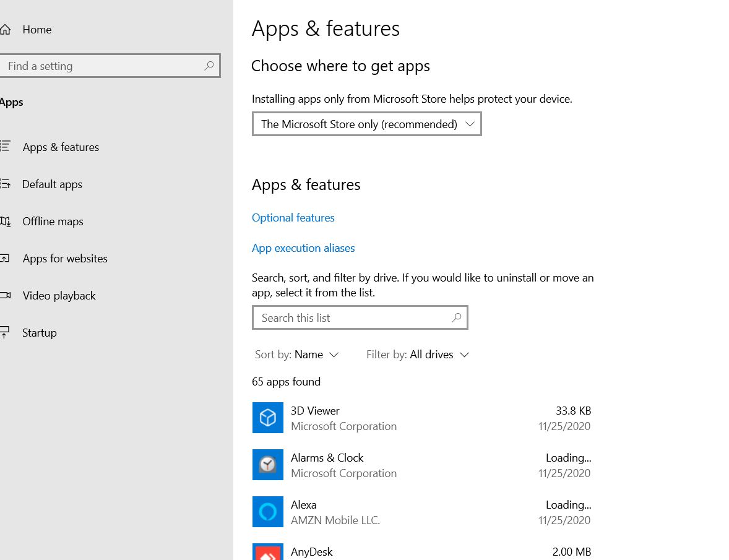Open the Filter by: All drives dropdown
The height and width of the screenshot is (560, 729).
point(418,355)
